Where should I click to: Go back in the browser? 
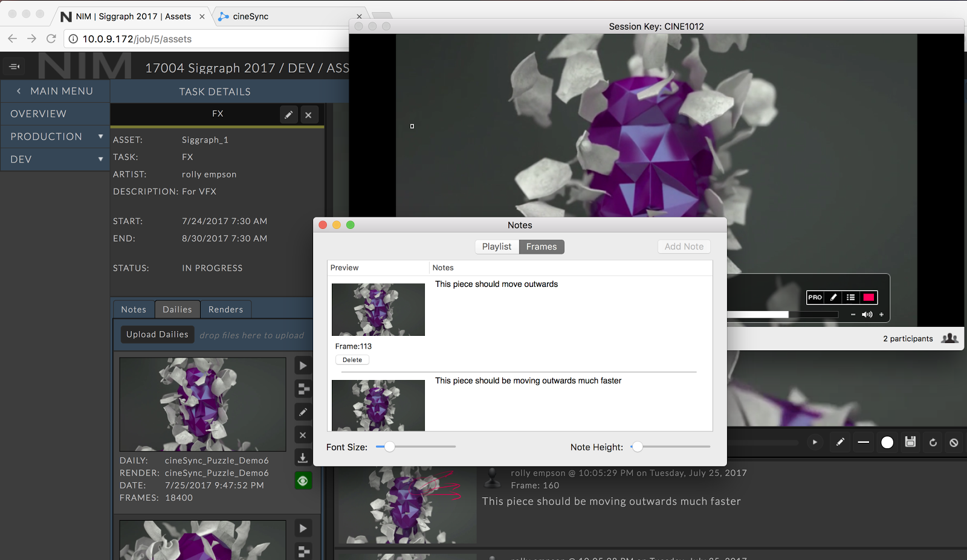[x=13, y=39]
